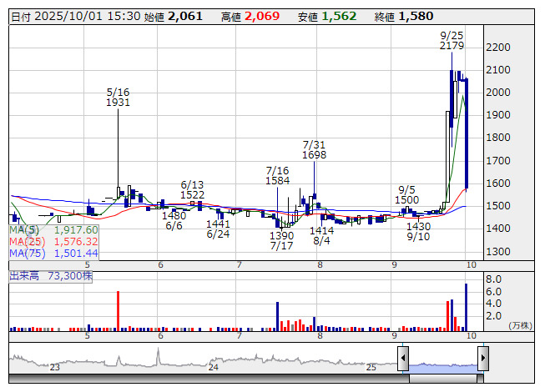The height and width of the screenshot is (392, 545).
Task: Click the 9/25 high annotation 2179
Action: coord(452,46)
